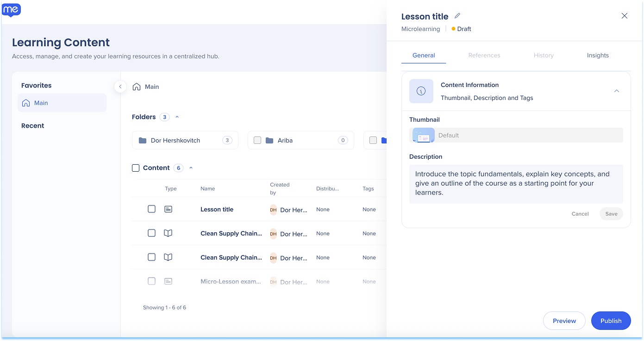644x341 pixels.
Task: Select the Lesson title row checkbox
Action: (x=151, y=209)
